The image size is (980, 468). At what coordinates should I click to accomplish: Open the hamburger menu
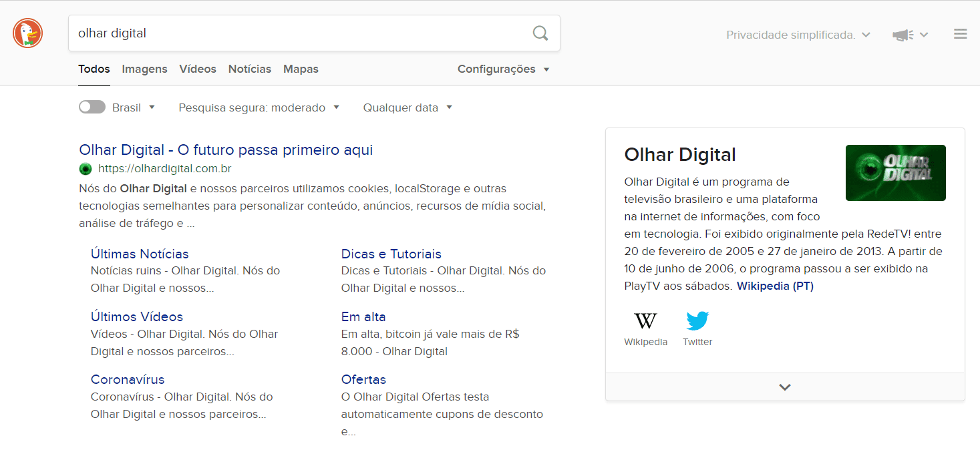coord(960,33)
